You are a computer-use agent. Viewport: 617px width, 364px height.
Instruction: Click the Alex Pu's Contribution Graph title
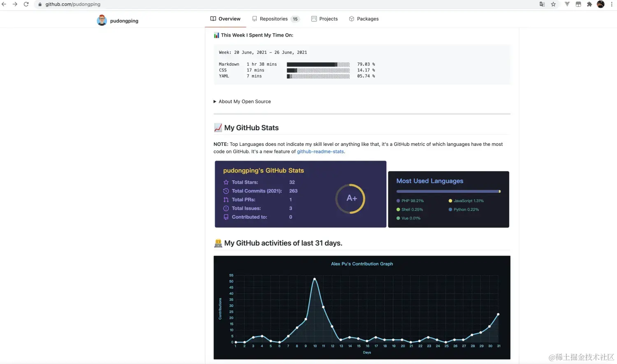coord(362,264)
